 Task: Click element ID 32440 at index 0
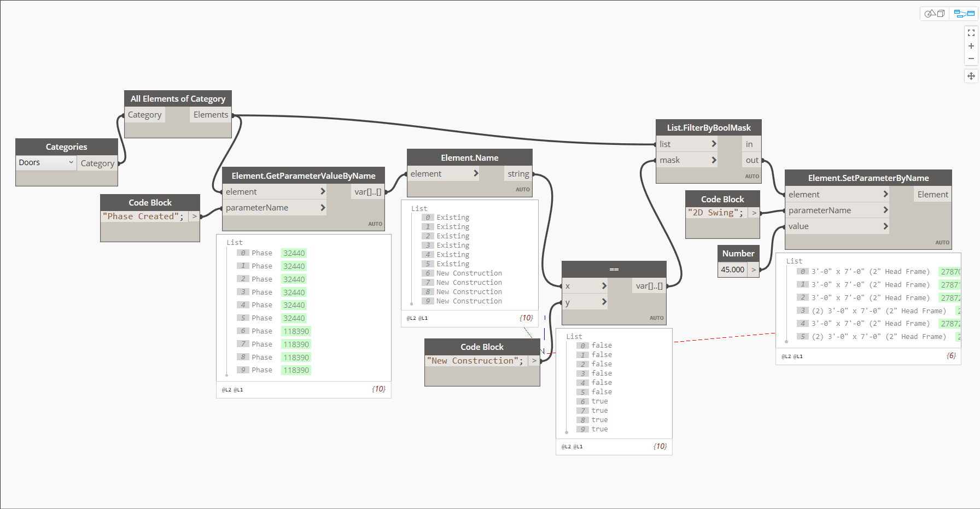coord(294,253)
